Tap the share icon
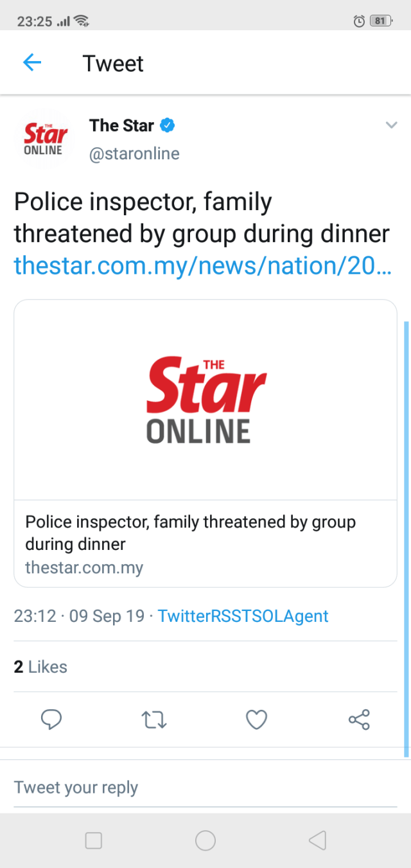Viewport: 411px width, 868px height. pyautogui.click(x=359, y=720)
